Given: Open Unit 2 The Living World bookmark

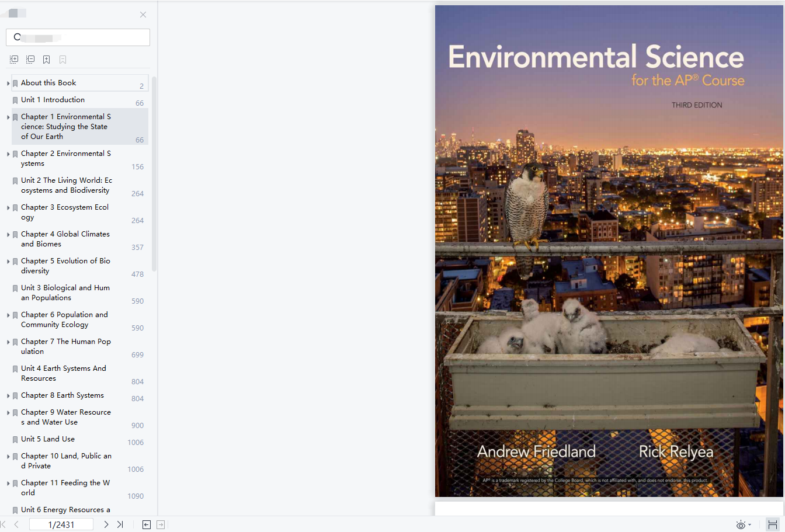Looking at the screenshot, I should click(67, 185).
